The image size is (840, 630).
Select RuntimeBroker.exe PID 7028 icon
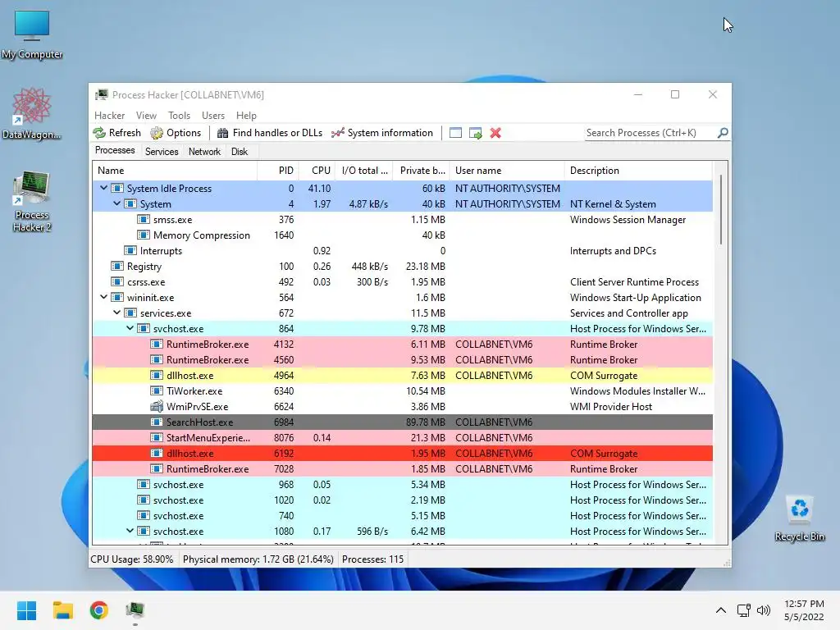pyautogui.click(x=157, y=468)
